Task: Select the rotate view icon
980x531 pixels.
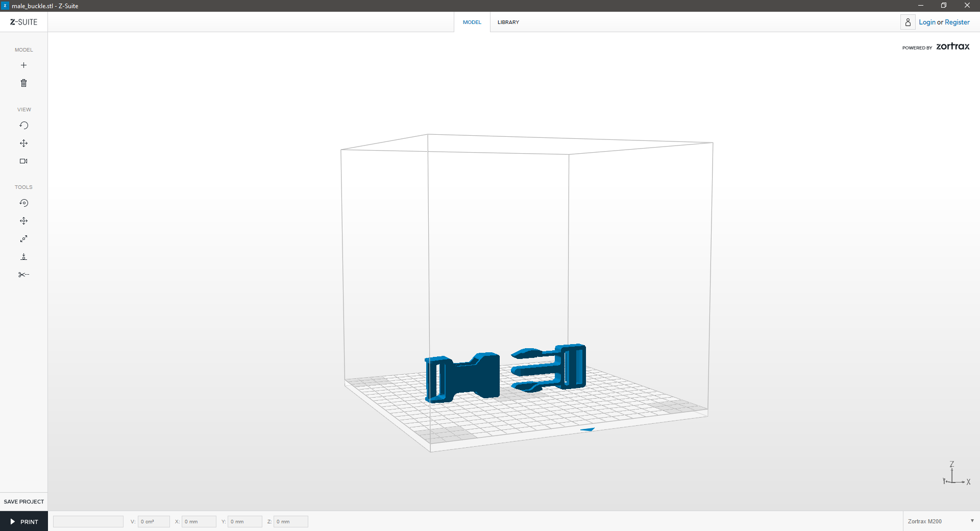Action: (x=23, y=126)
